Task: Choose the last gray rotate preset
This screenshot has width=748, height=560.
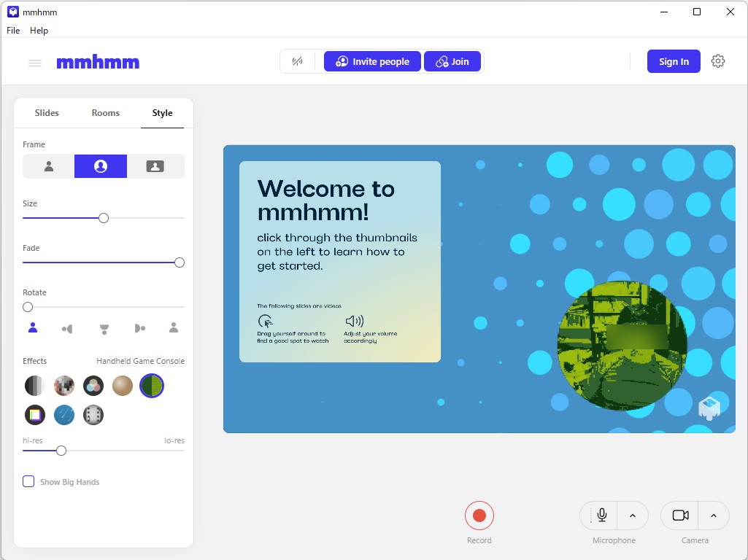Action: coord(174,328)
